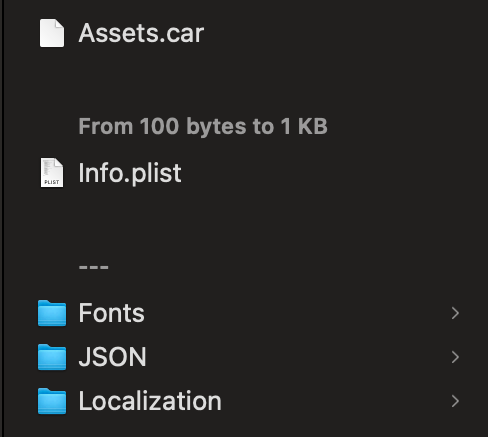
Task: Click the Localization folder name
Action: pyautogui.click(x=150, y=401)
